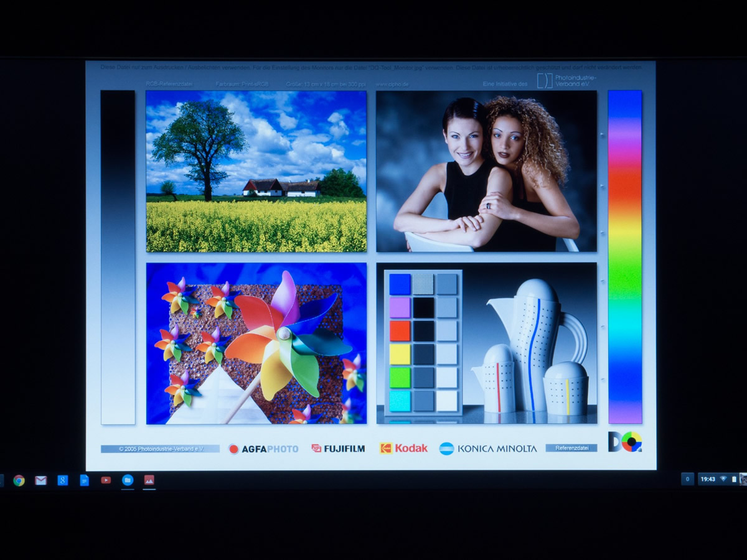Click the white porcelain jug photo

point(486,343)
